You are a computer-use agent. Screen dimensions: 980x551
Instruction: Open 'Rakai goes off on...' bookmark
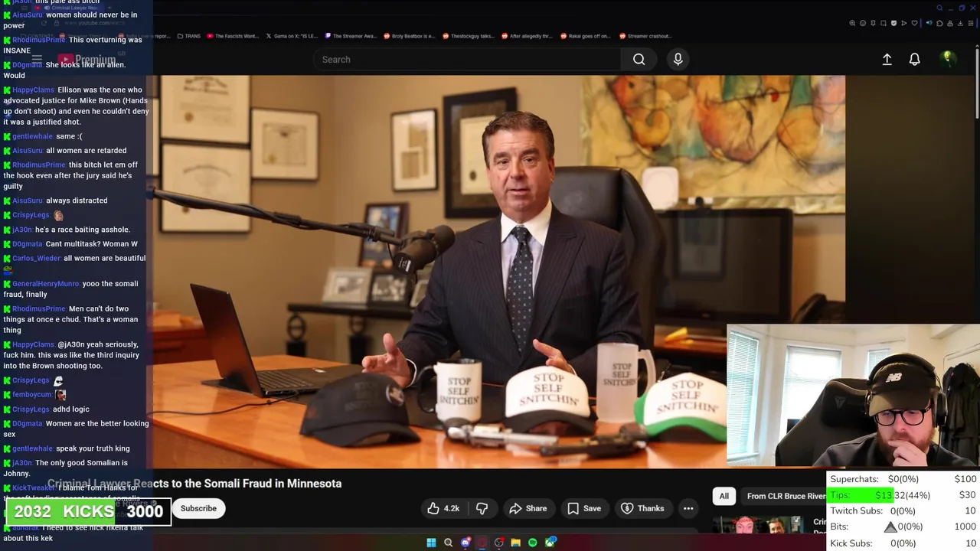coord(586,36)
